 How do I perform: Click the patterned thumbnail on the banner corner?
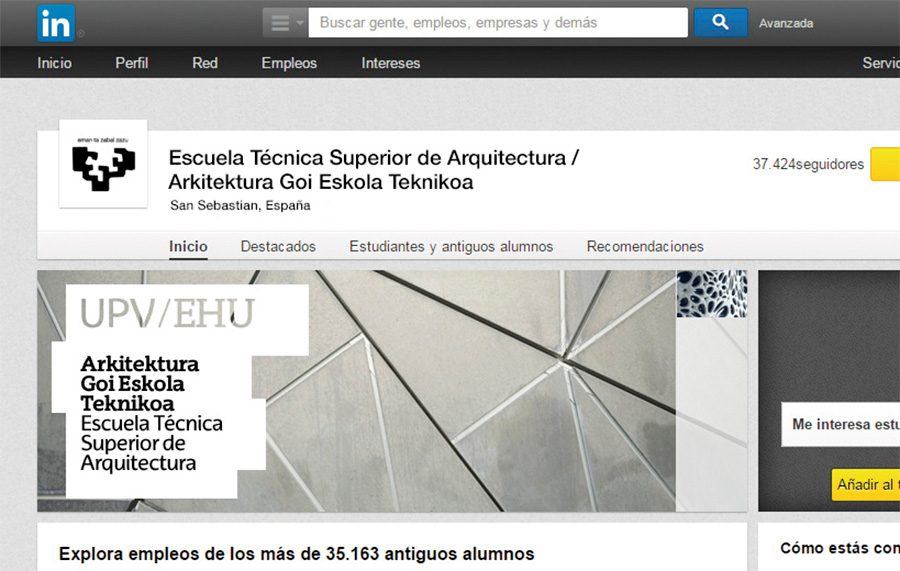click(712, 294)
